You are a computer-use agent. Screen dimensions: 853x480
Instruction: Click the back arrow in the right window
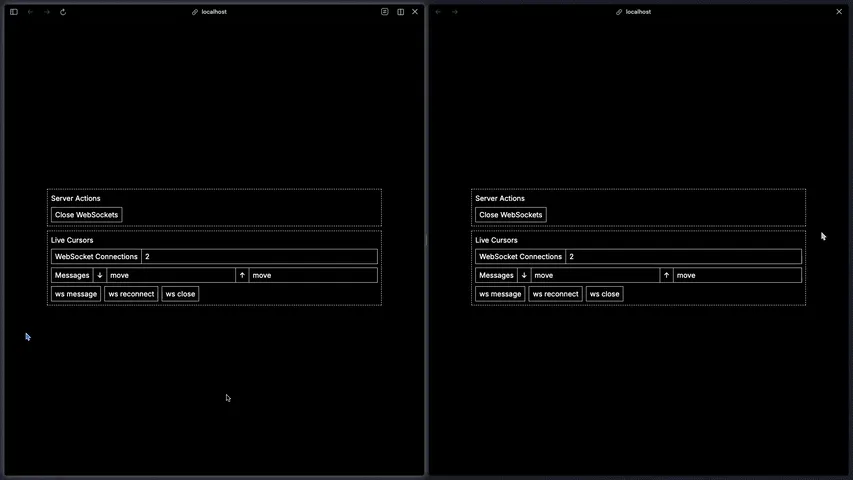click(x=438, y=12)
